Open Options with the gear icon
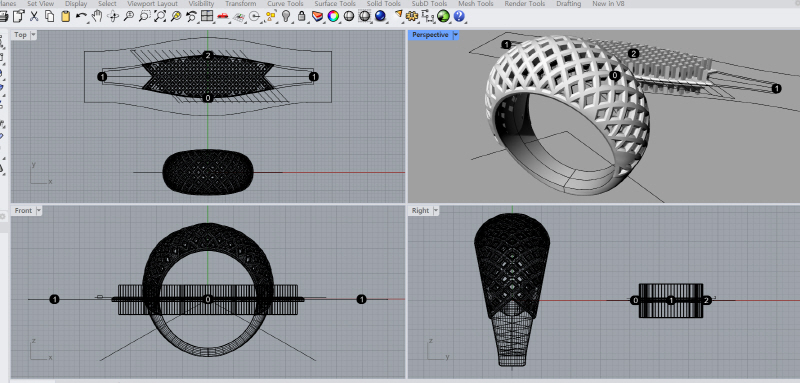Screen dimensions: 800x383 [412, 16]
